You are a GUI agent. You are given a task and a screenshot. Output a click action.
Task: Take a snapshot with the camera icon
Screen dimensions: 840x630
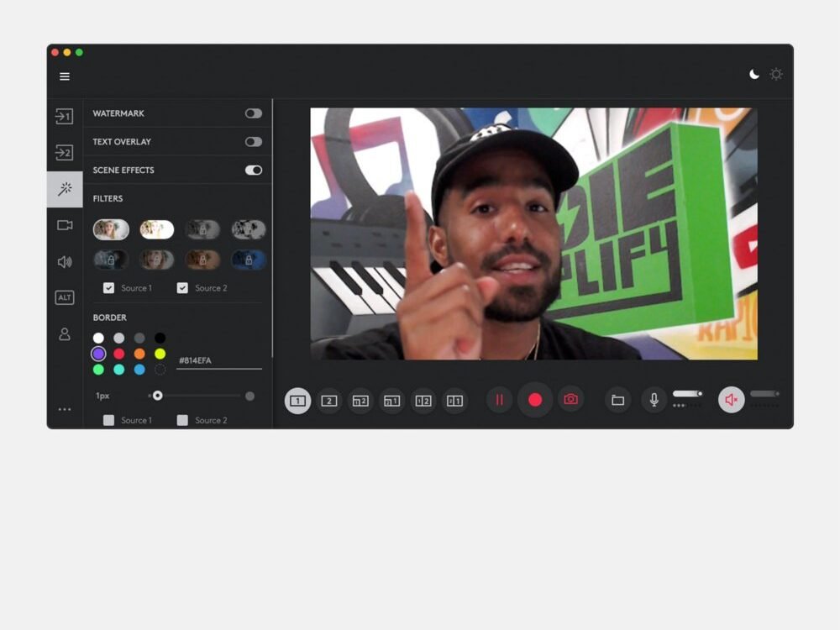pyautogui.click(x=571, y=400)
